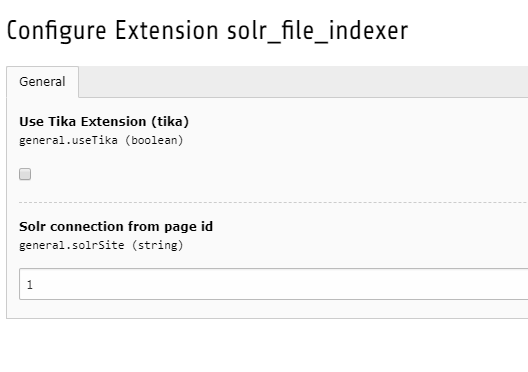
Task: Click the '(string)' type hint text
Action: pos(158,245)
